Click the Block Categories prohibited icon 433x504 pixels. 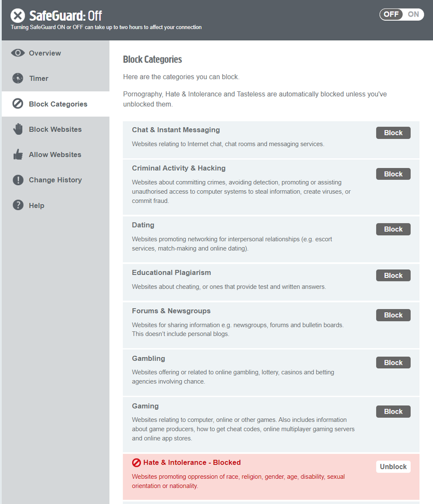point(18,104)
